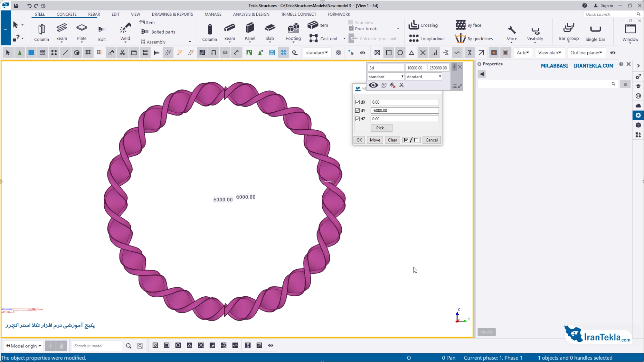Click the scissors icon in selection toolbar
644x362 pixels.
click(122, 53)
